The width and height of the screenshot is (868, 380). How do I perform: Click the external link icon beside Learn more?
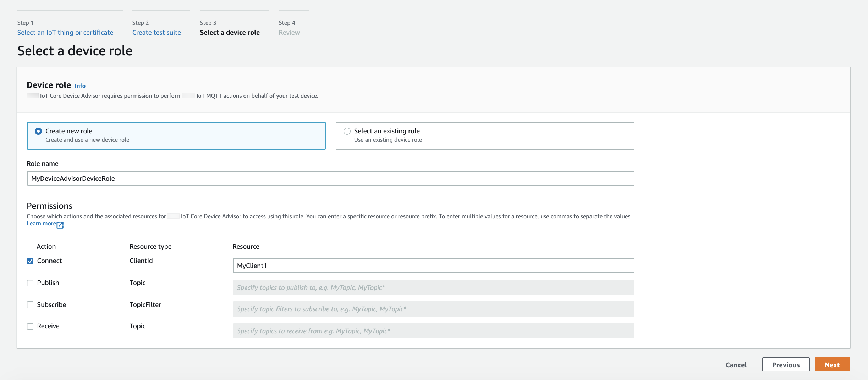[x=60, y=225]
